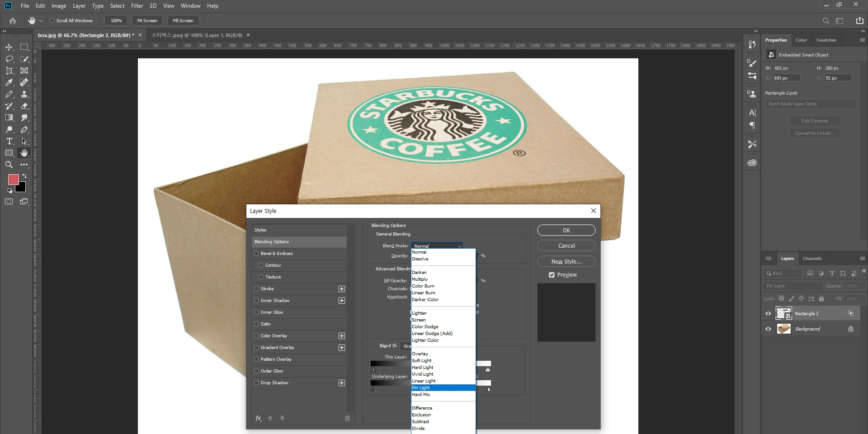Click OK in Layer Style dialog
This screenshot has width=868, height=434.
[566, 230]
